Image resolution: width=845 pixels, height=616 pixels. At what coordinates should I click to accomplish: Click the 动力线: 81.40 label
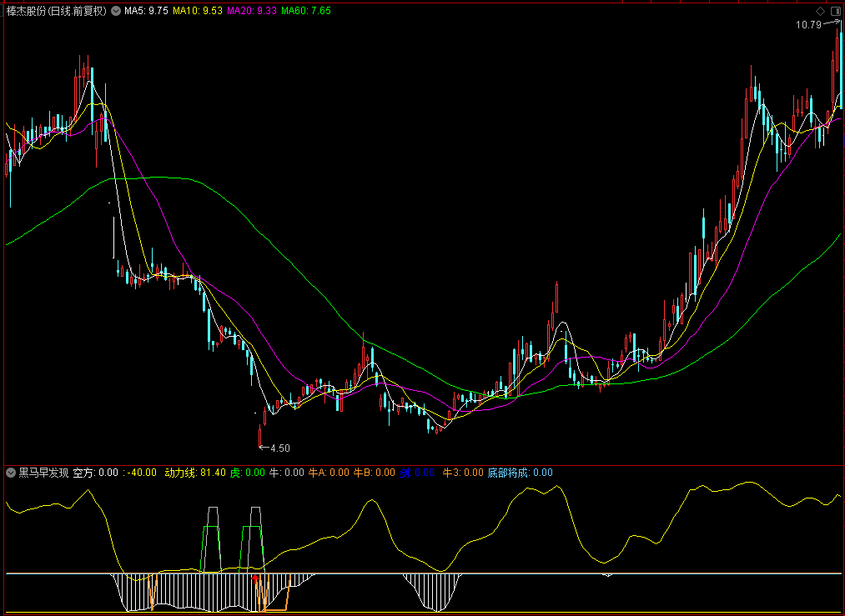pyautogui.click(x=195, y=473)
